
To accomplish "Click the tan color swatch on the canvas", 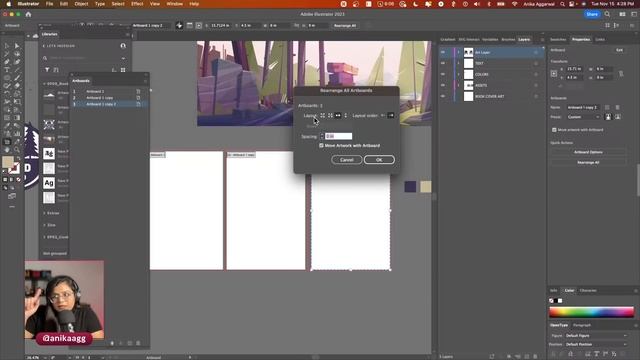I will (x=426, y=187).
